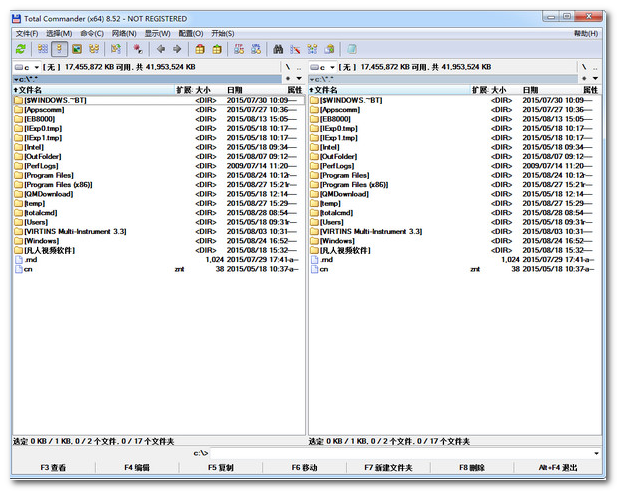617x491 pixels.
Task: Click left panel root directory backslash button
Action: click(288, 67)
